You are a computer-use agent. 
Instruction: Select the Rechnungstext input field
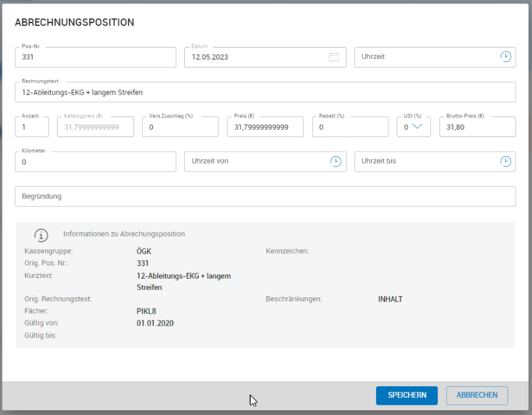pos(264,93)
